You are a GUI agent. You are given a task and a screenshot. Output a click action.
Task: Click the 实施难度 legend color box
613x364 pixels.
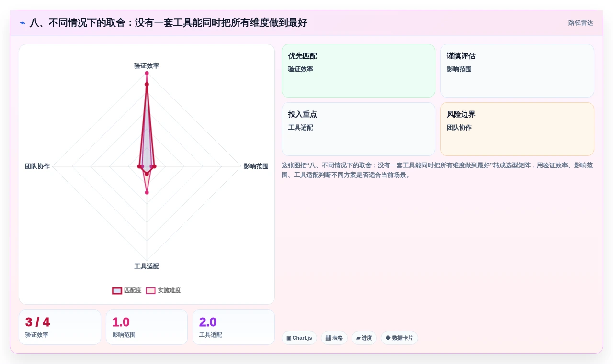click(151, 291)
